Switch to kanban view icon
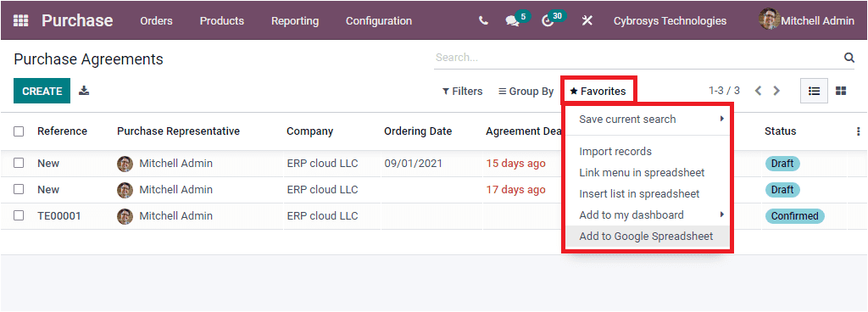The width and height of the screenshot is (868, 312). tap(841, 91)
